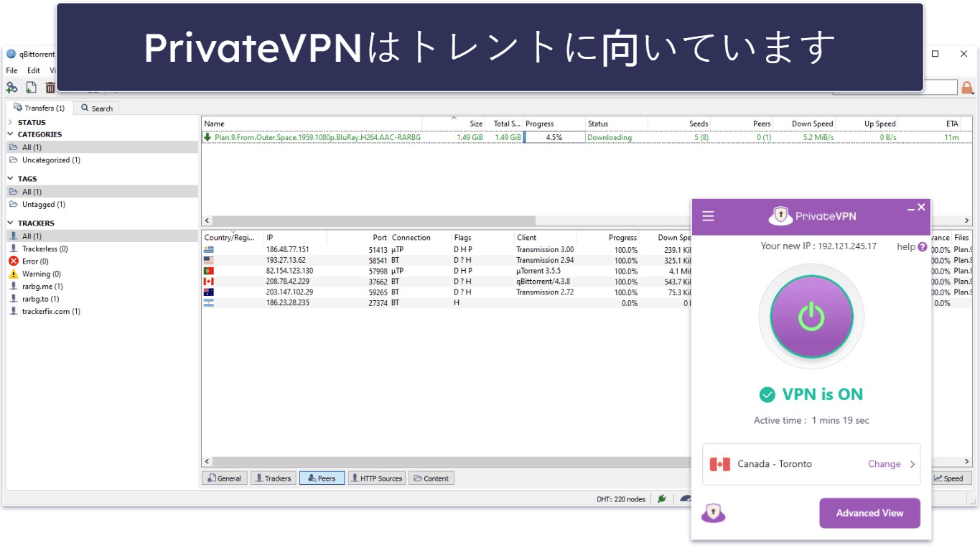The image size is (980, 551).
Task: Open the General tab at bottom
Action: point(225,478)
